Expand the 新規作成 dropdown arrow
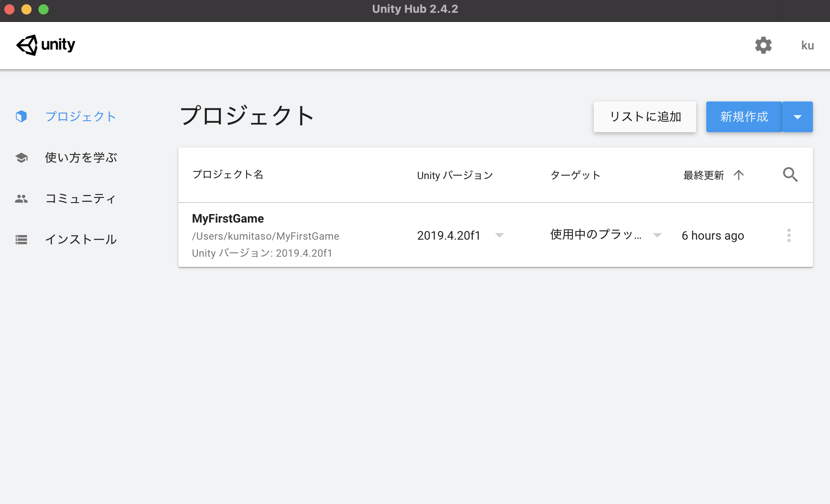This screenshot has height=504, width=830. coord(798,117)
